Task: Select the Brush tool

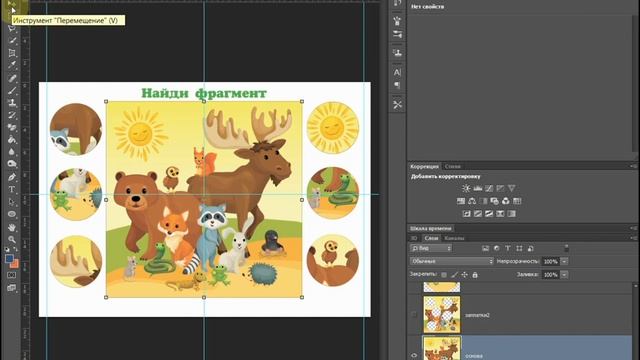Action: point(12,90)
